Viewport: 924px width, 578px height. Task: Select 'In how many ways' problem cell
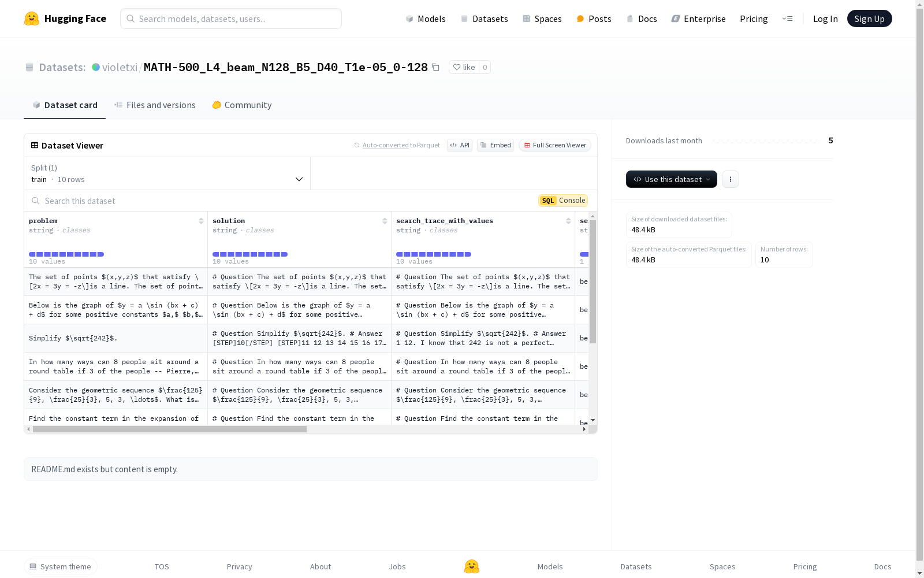point(115,366)
